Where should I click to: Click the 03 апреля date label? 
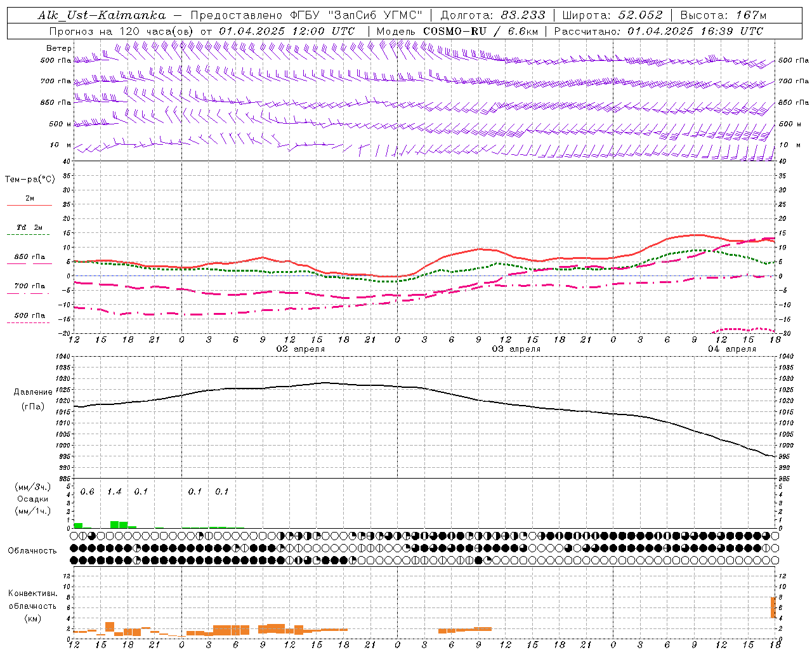click(x=516, y=349)
